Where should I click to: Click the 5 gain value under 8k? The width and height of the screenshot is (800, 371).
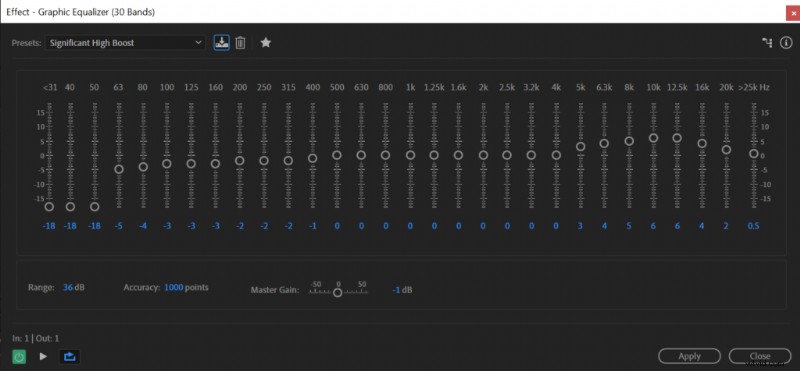pos(629,226)
